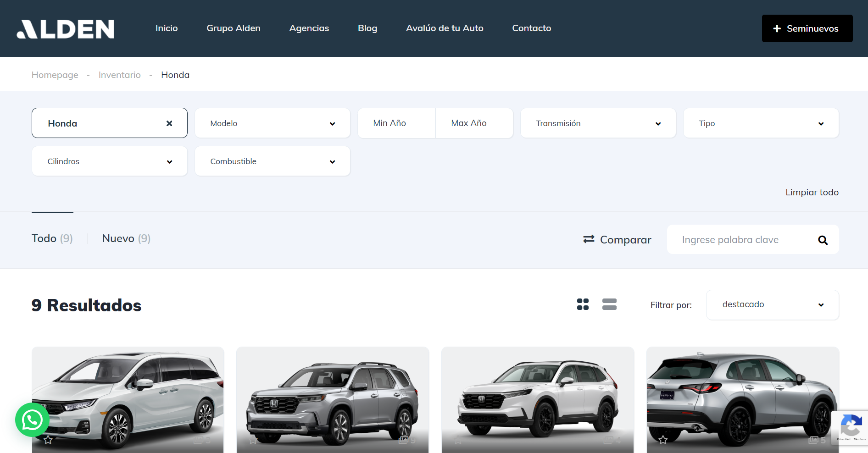
Task: Open the Transmisión dropdown
Action: click(x=598, y=123)
